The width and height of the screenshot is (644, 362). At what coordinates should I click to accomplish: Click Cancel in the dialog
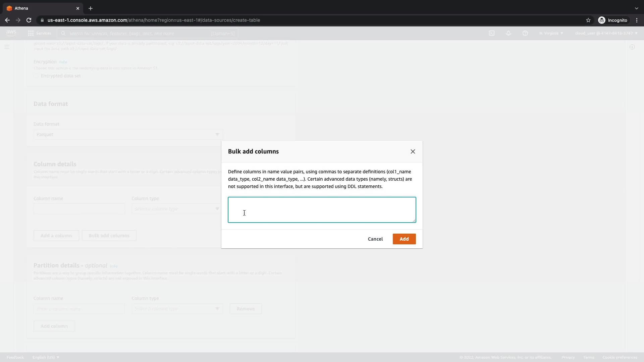point(375,239)
